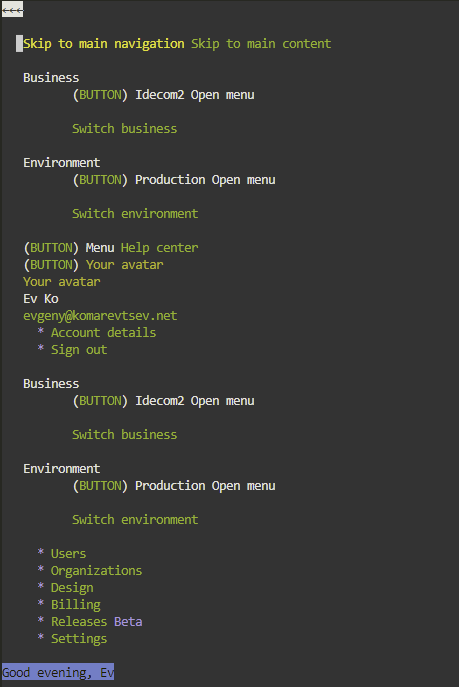Open the evgeny@komarevtsev.net email link

100,316
